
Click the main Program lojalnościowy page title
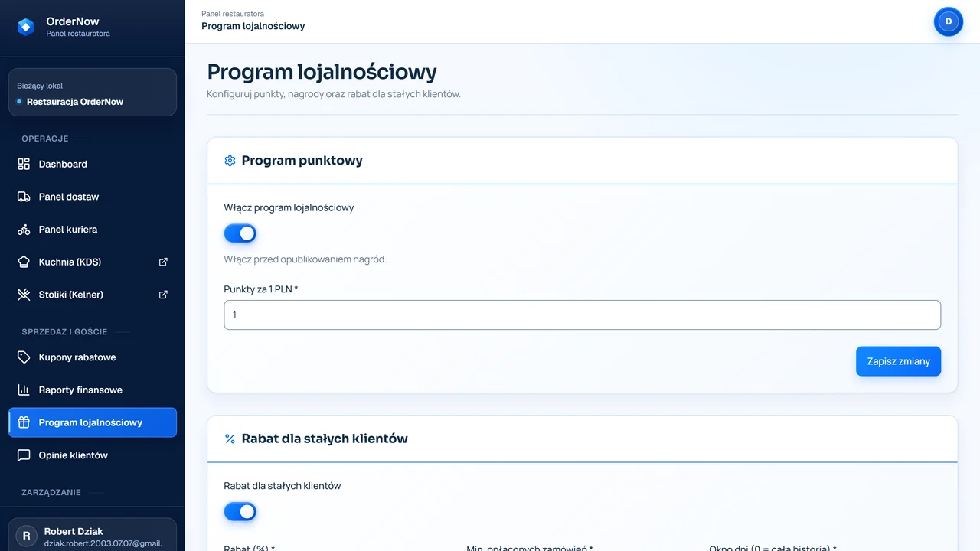[x=322, y=72]
